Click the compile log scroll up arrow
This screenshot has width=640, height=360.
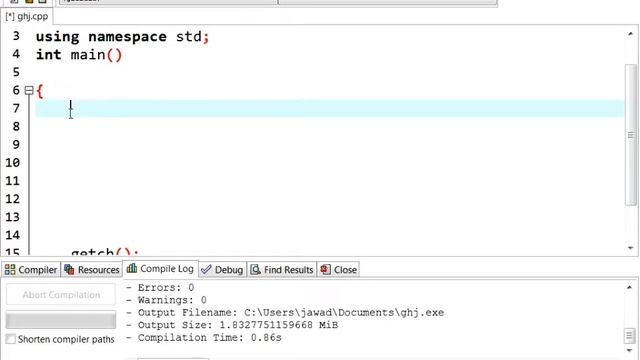tap(629, 288)
